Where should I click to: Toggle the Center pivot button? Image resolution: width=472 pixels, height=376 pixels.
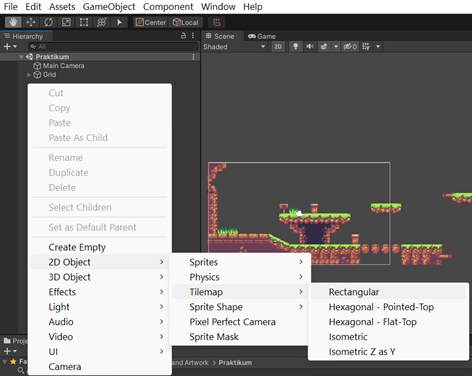click(151, 22)
